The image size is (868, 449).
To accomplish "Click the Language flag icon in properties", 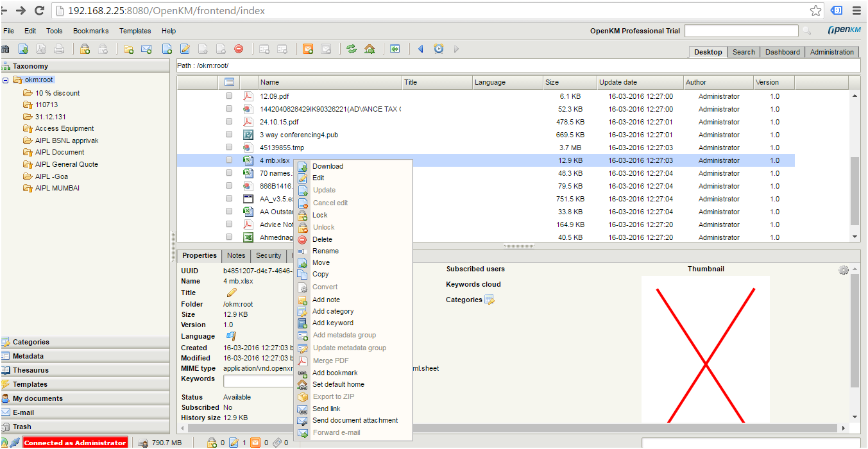I will (231, 336).
